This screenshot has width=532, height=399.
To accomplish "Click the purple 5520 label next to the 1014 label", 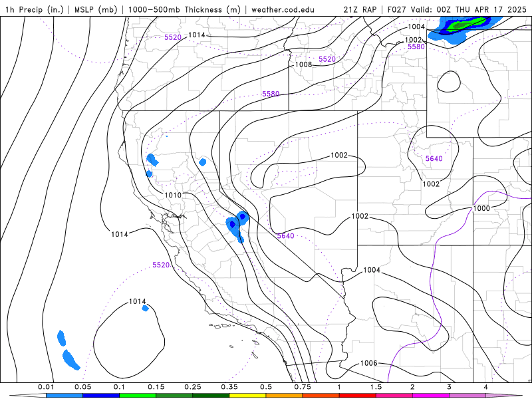I will point(173,37).
